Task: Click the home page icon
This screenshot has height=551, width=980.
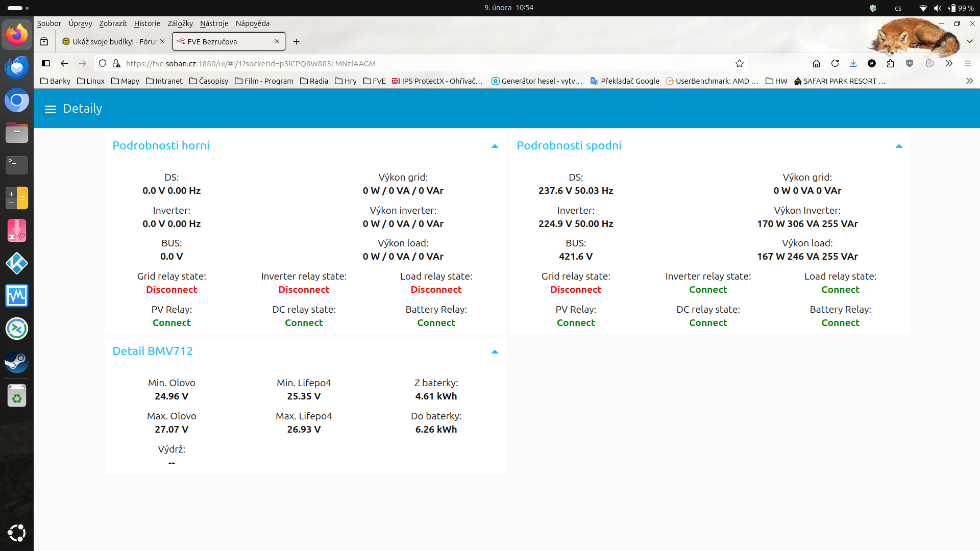Action: point(816,63)
